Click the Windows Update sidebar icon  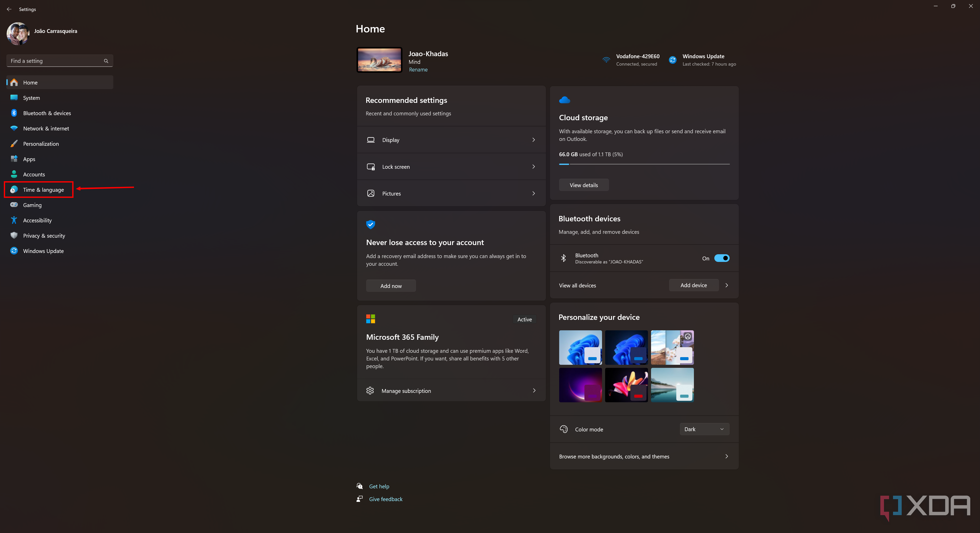[x=14, y=251]
